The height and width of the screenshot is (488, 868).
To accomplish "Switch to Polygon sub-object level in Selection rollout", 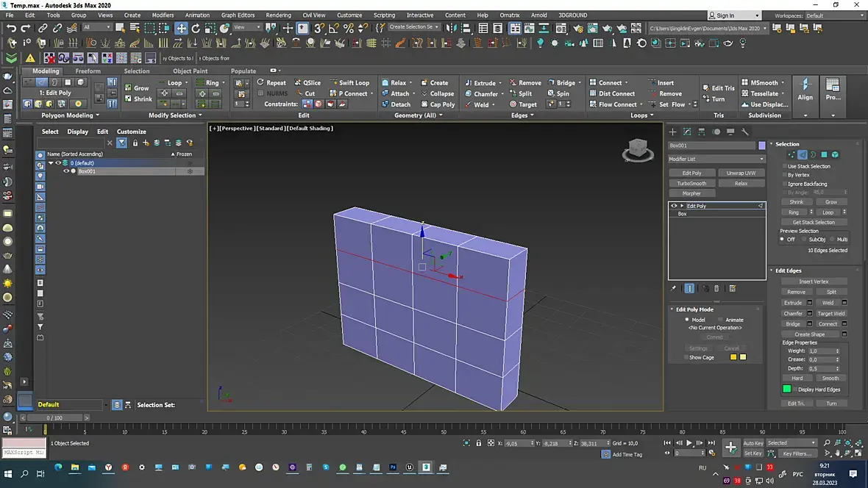I will pos(824,155).
